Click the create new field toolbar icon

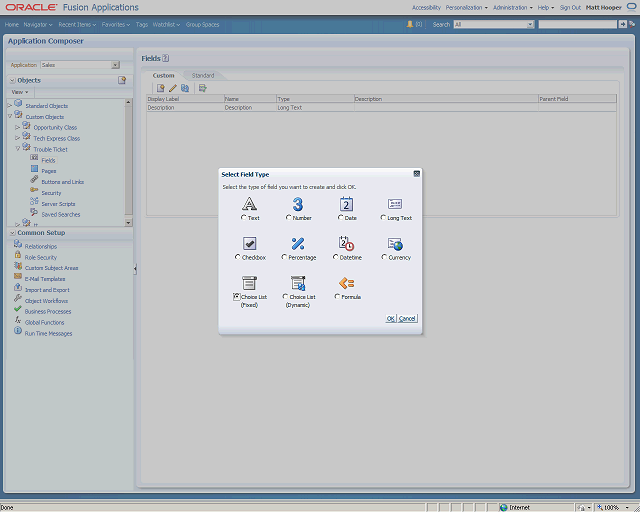click(x=160, y=88)
